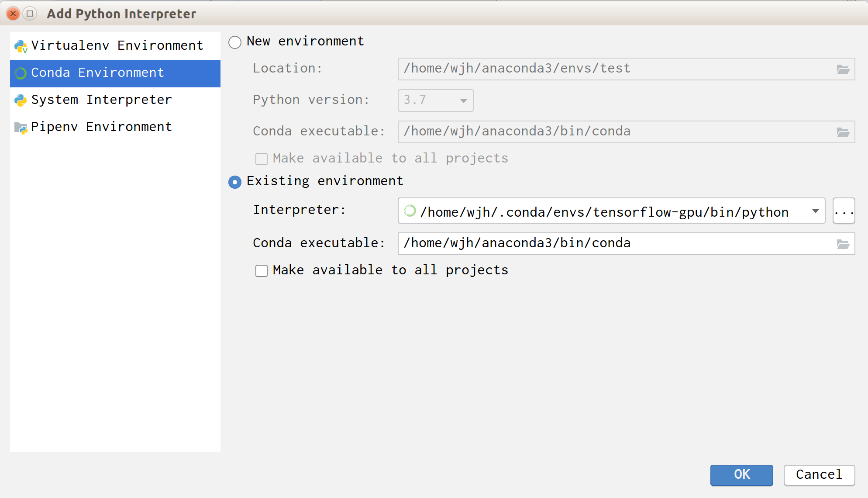The image size is (868, 498).
Task: Open Python version 3.7 dropdown
Action: (x=435, y=100)
